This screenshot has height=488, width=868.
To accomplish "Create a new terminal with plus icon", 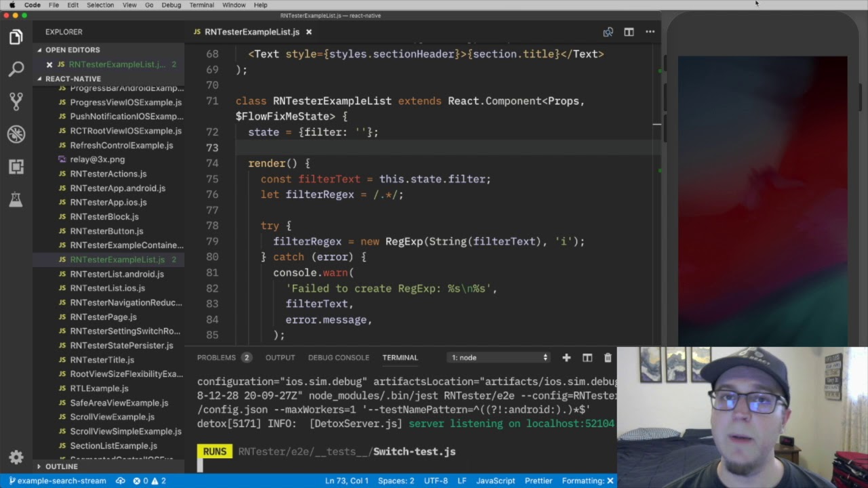I will (x=566, y=357).
